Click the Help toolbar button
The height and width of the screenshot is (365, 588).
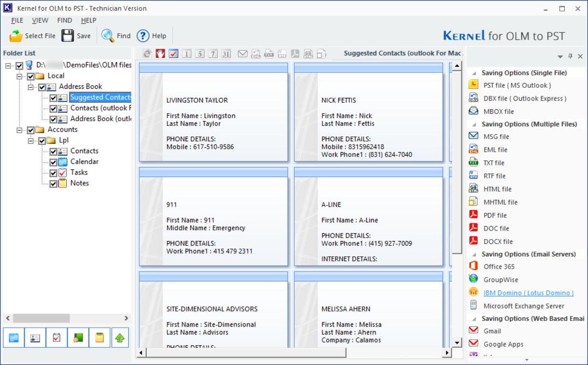152,36
